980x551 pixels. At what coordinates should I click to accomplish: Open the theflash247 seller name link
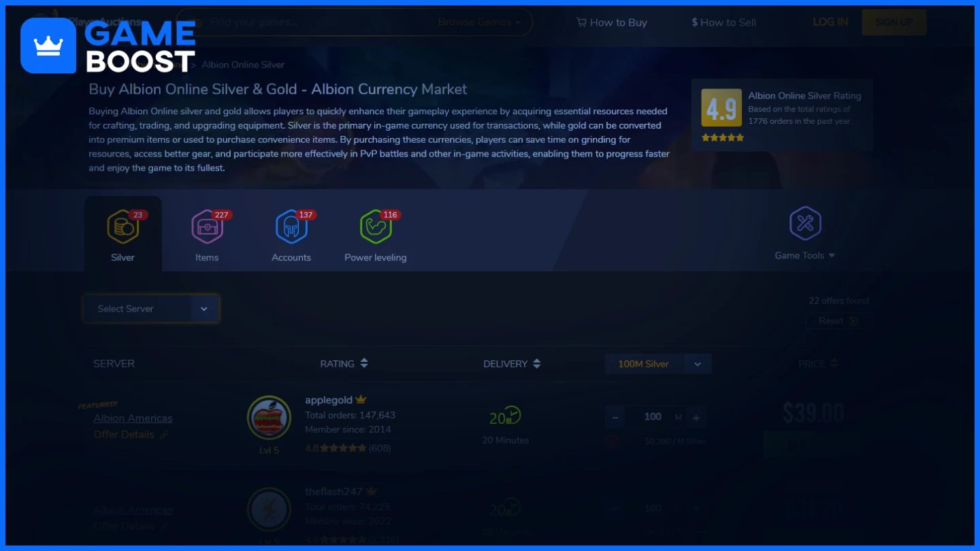333,491
